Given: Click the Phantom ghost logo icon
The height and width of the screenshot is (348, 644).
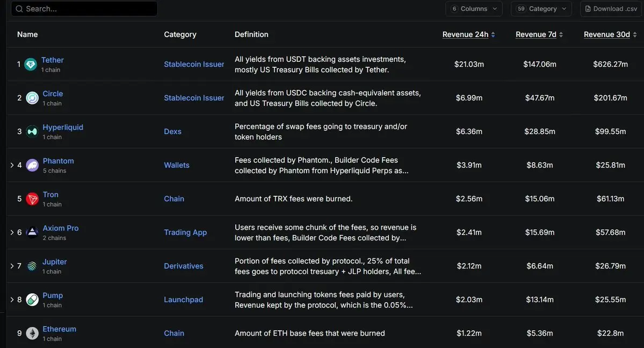Looking at the screenshot, I should 32,165.
